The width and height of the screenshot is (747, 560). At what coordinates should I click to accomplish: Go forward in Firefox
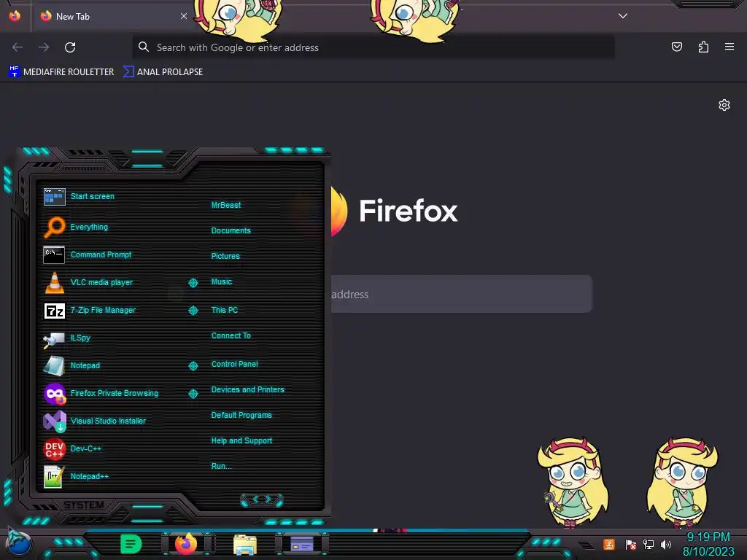click(44, 47)
